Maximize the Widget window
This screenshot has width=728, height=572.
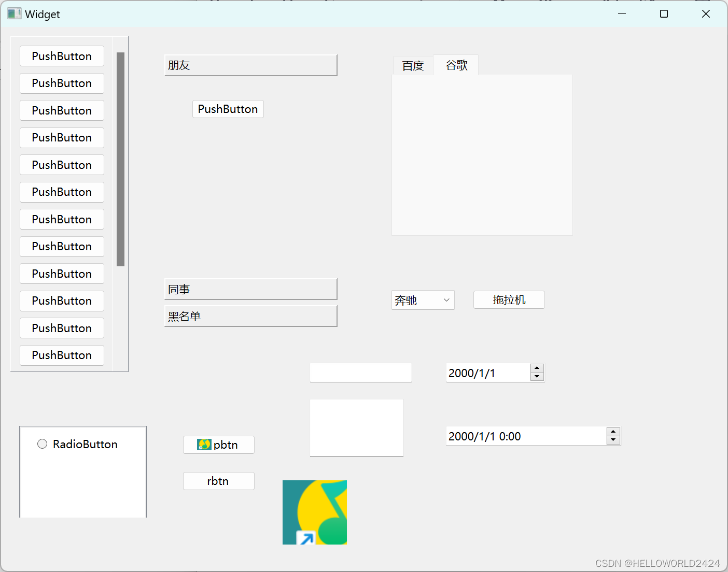(664, 14)
